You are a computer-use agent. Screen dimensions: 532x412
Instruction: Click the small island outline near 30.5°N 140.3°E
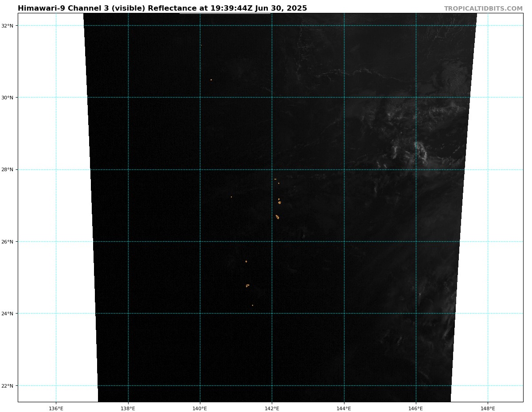211,80
